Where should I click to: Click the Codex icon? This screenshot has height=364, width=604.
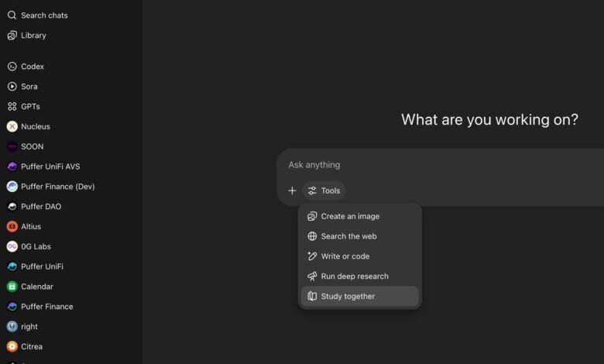[12, 67]
